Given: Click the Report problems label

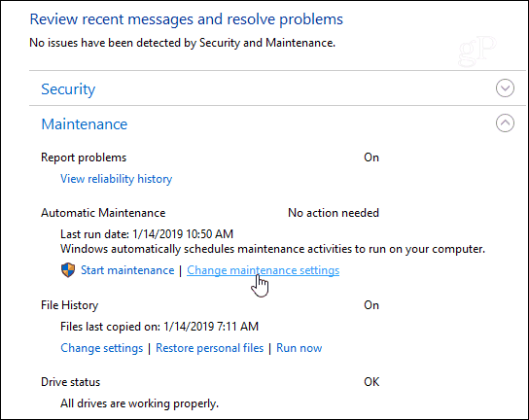Looking at the screenshot, I should pos(84,157).
